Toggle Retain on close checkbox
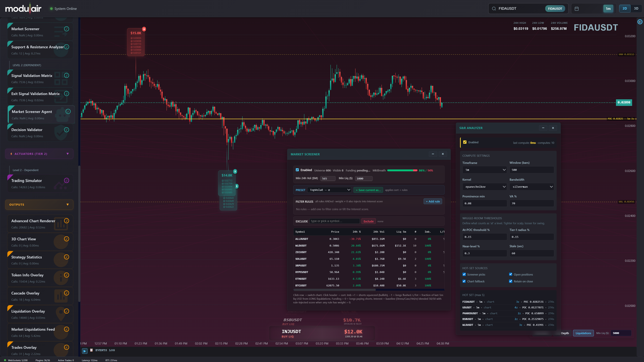The height and width of the screenshot is (362, 644). tap(511, 281)
